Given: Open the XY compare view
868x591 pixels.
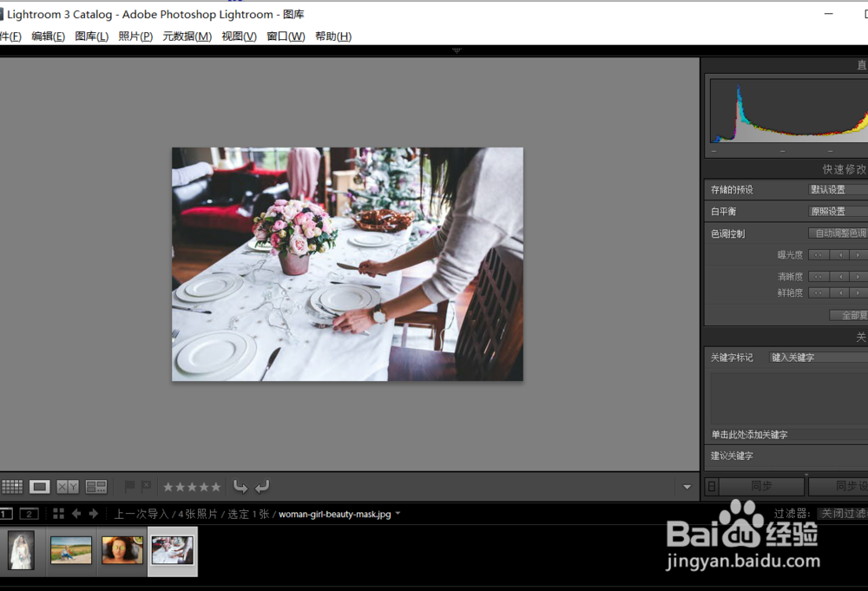Looking at the screenshot, I should [68, 486].
